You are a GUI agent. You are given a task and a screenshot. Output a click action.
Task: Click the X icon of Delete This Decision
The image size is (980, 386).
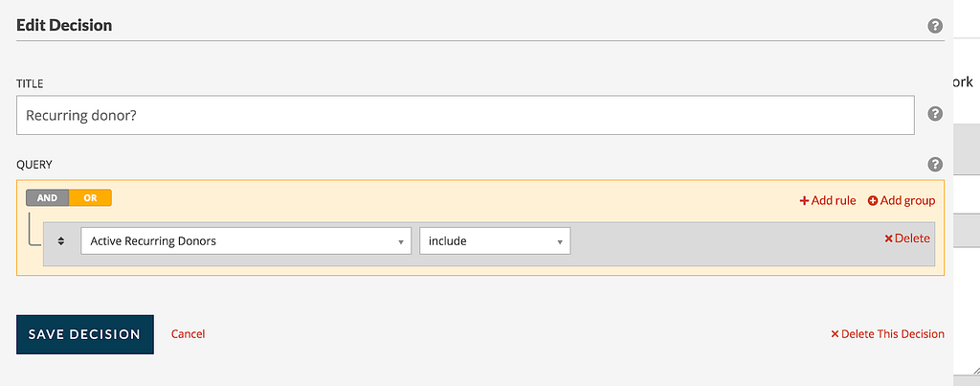(x=835, y=334)
